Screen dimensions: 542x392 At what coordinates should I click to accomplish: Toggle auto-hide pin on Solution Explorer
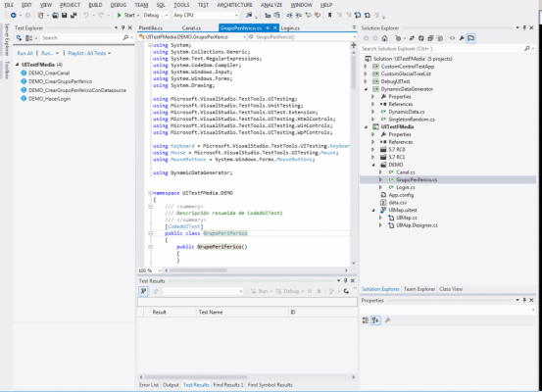coord(524,27)
